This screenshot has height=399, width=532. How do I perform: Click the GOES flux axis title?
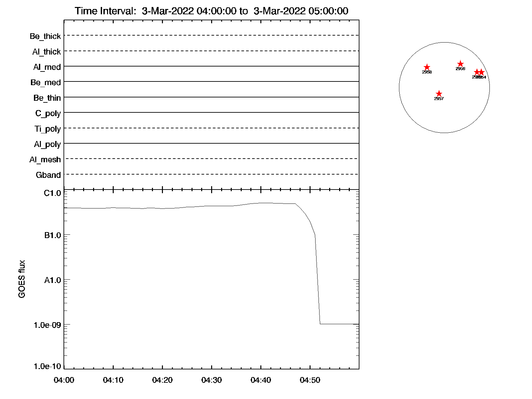(x=22, y=279)
